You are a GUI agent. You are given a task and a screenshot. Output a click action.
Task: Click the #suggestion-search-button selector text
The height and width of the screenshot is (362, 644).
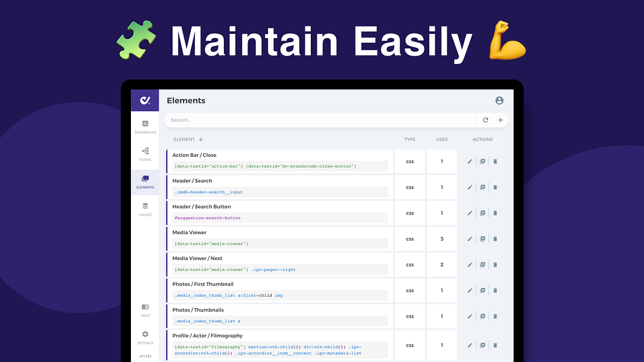tap(208, 218)
